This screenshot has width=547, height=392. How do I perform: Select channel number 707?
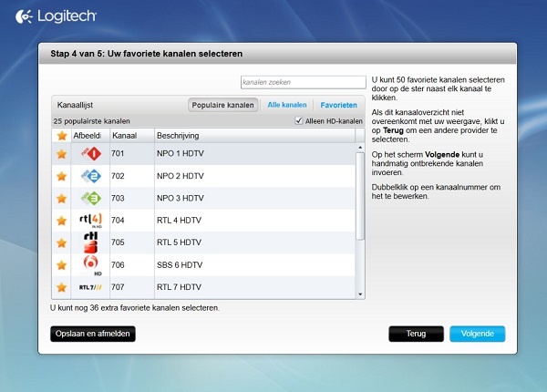click(118, 287)
